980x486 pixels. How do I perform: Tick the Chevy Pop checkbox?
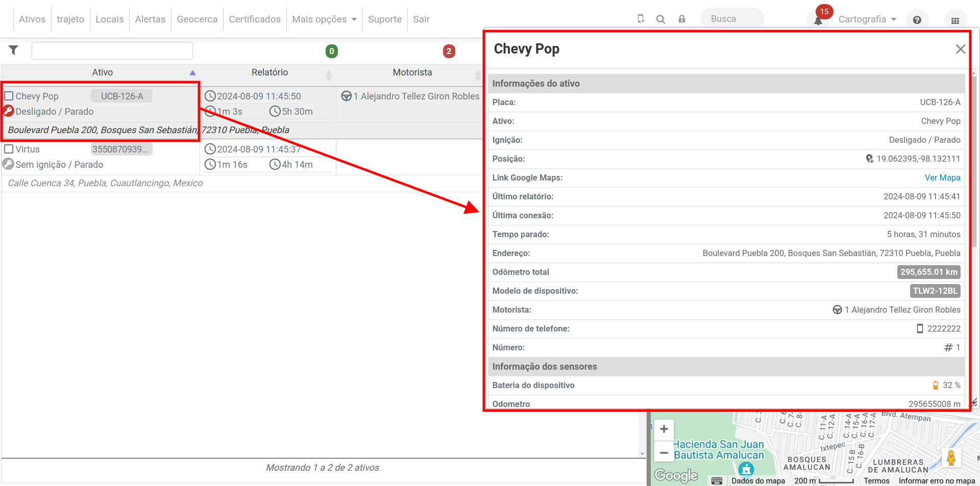9,96
